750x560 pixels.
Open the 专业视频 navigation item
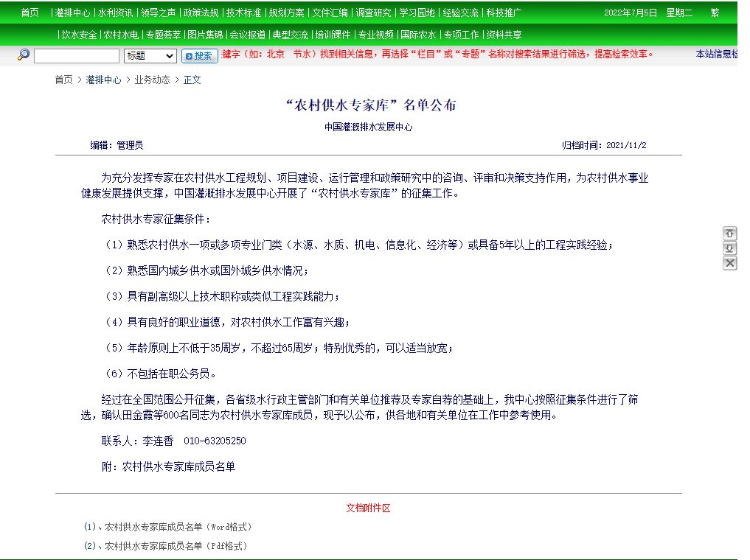pyautogui.click(x=375, y=35)
